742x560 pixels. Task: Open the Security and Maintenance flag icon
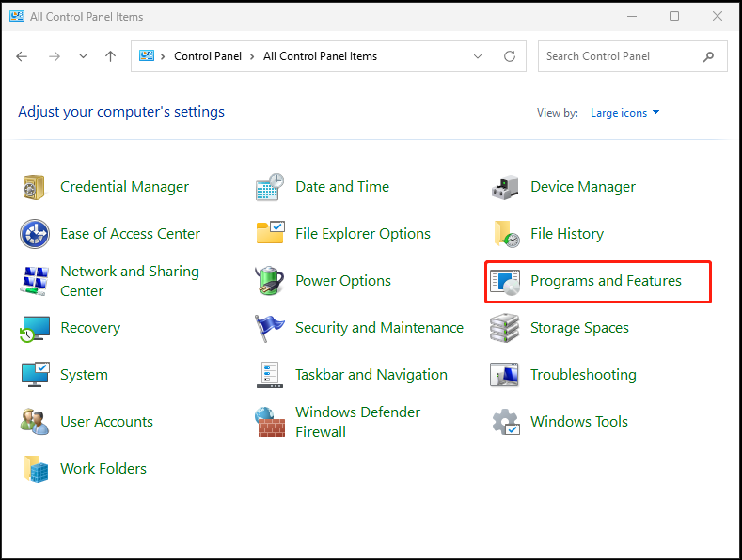click(269, 328)
